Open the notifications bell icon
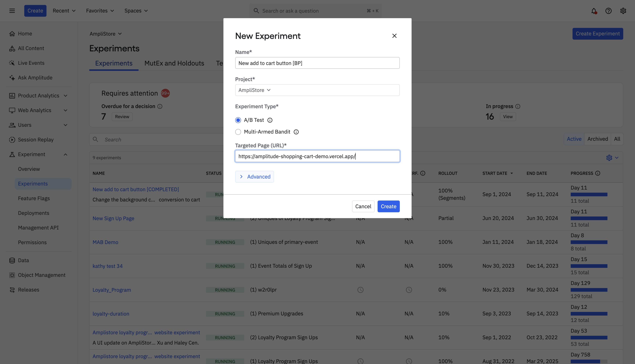 tap(594, 11)
